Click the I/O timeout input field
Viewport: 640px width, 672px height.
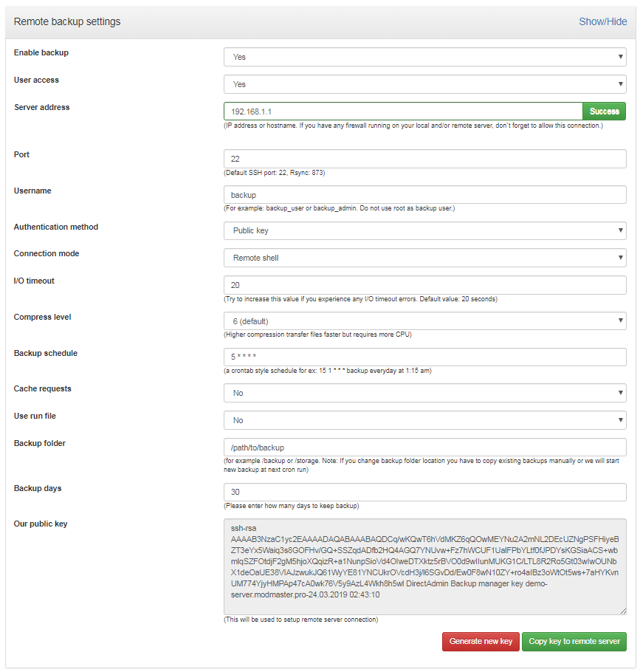pos(424,284)
